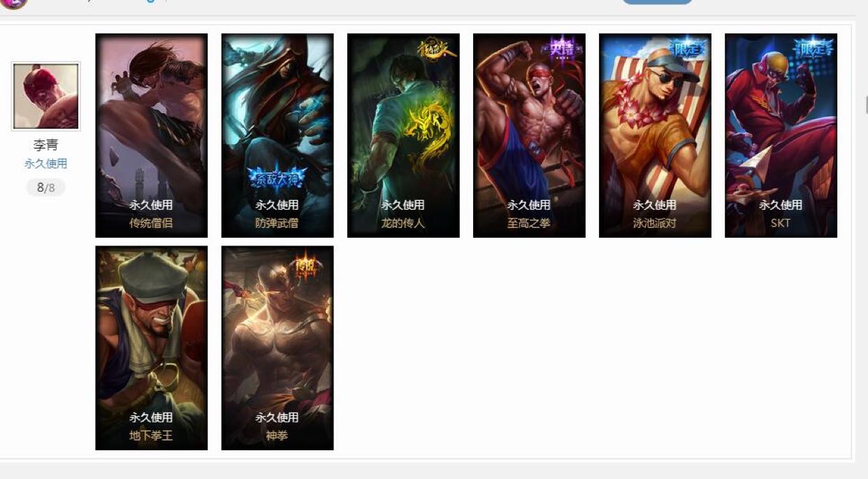Open the SKT skin name label
Screen dimensions: 868x479
781,224
